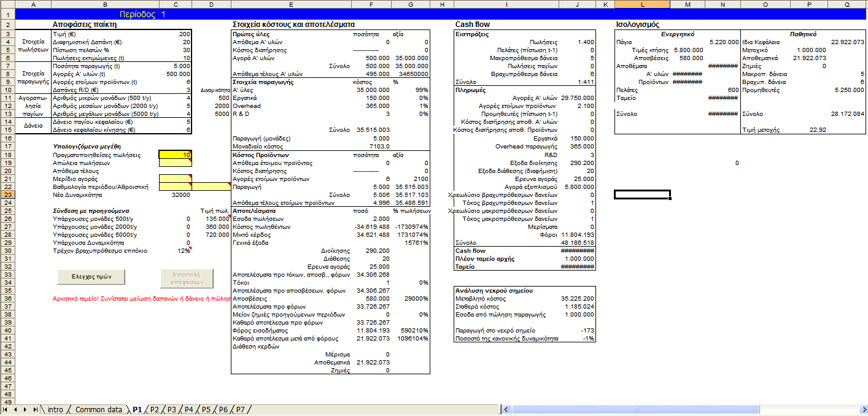This screenshot has height=416, width=868.
Task: Select the Υπολογιζόμενα μεγέθη heading
Action: coord(87,147)
